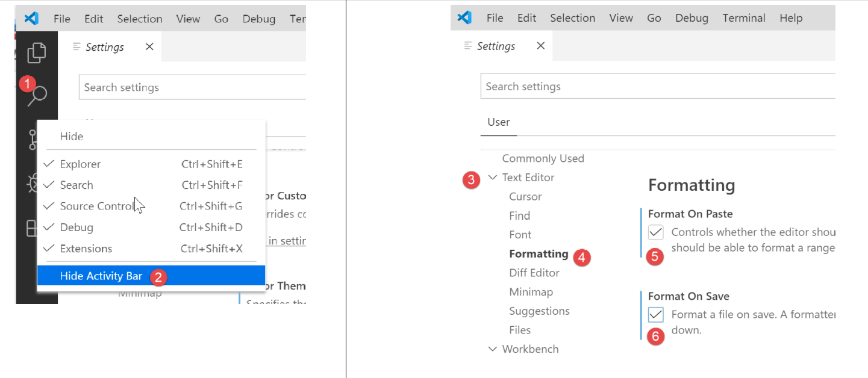Open Explorer icon in the activity bar
Image resolution: width=868 pixels, height=378 pixels.
click(37, 53)
